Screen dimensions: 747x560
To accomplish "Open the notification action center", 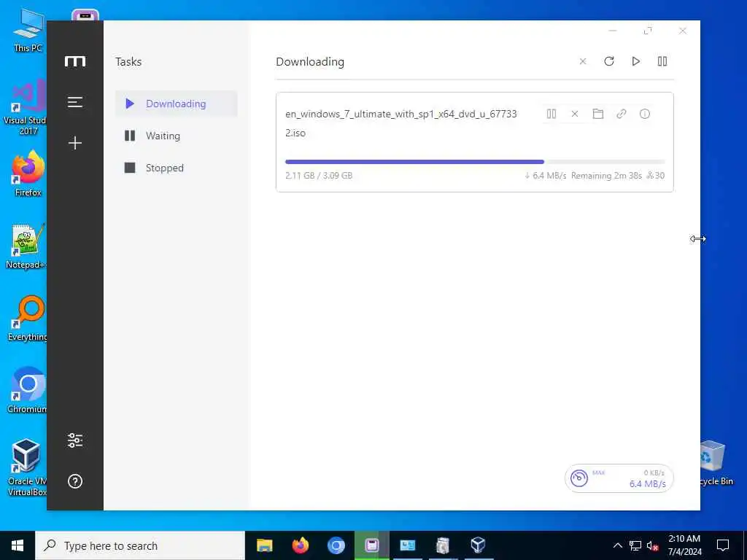I will [723, 545].
